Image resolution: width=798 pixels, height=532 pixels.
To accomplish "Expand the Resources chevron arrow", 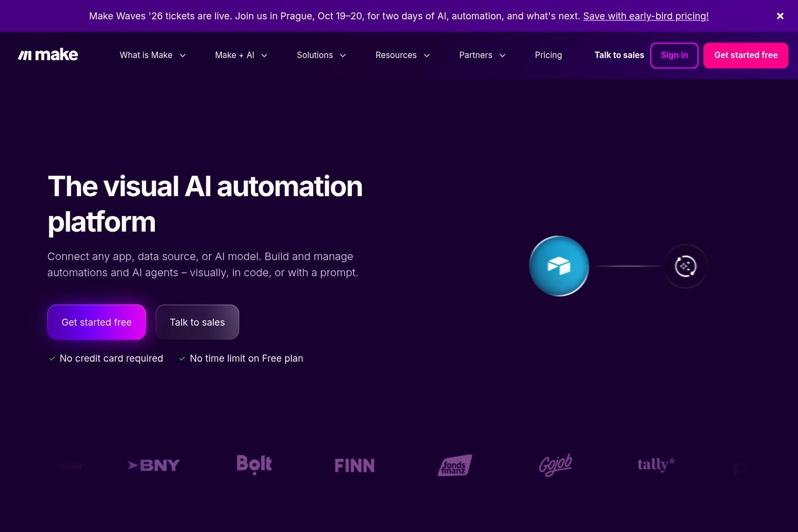I will coord(427,55).
